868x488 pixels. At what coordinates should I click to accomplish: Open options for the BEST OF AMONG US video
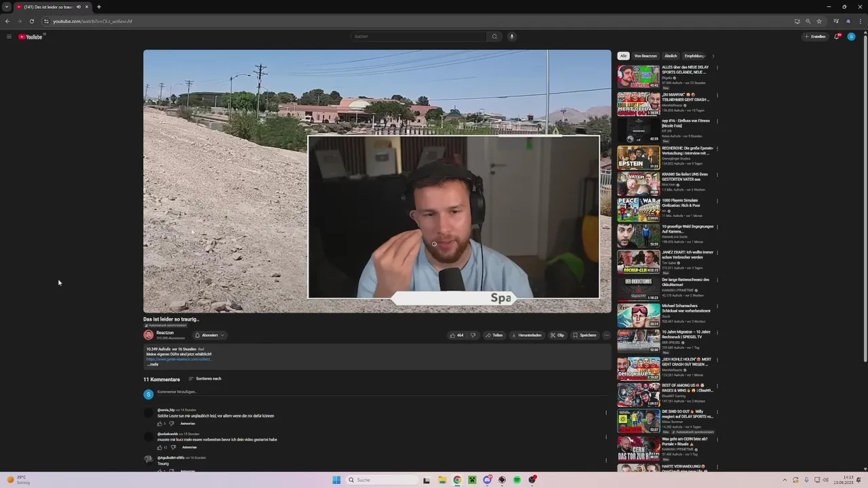point(717,386)
